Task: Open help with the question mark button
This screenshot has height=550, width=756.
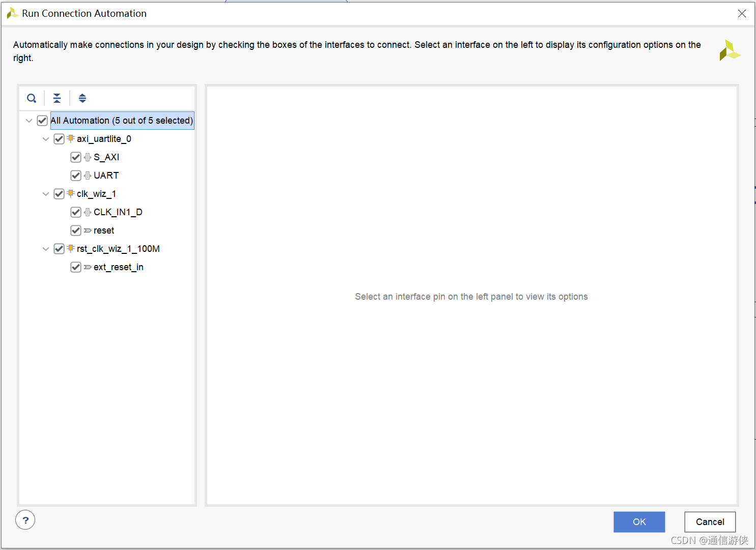Action: [25, 520]
